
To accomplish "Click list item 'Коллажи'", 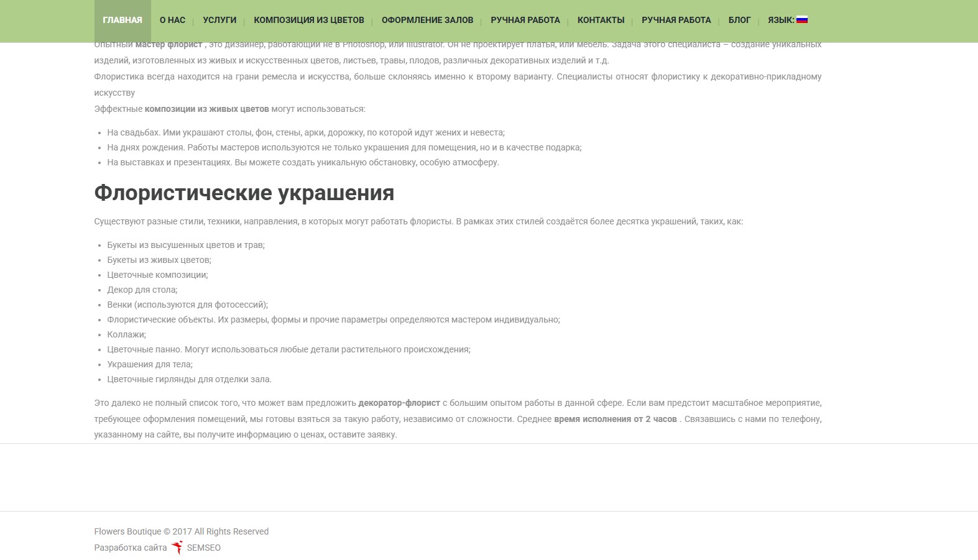I will (127, 334).
